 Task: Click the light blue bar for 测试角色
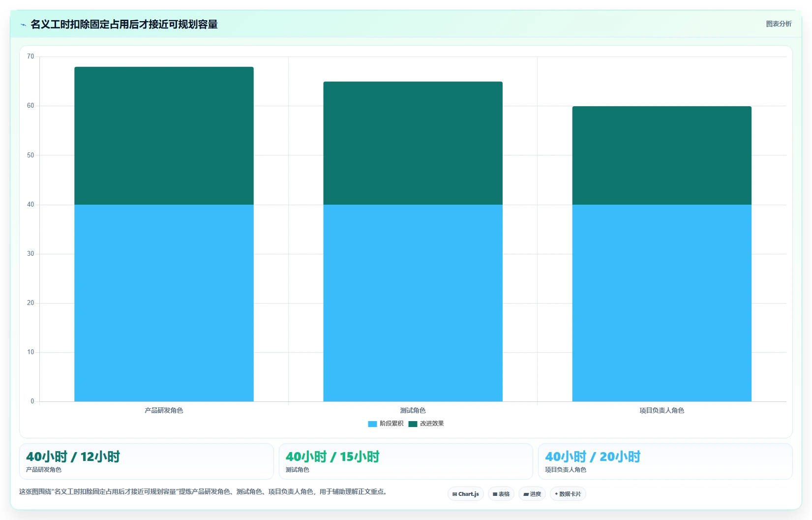tap(413, 303)
